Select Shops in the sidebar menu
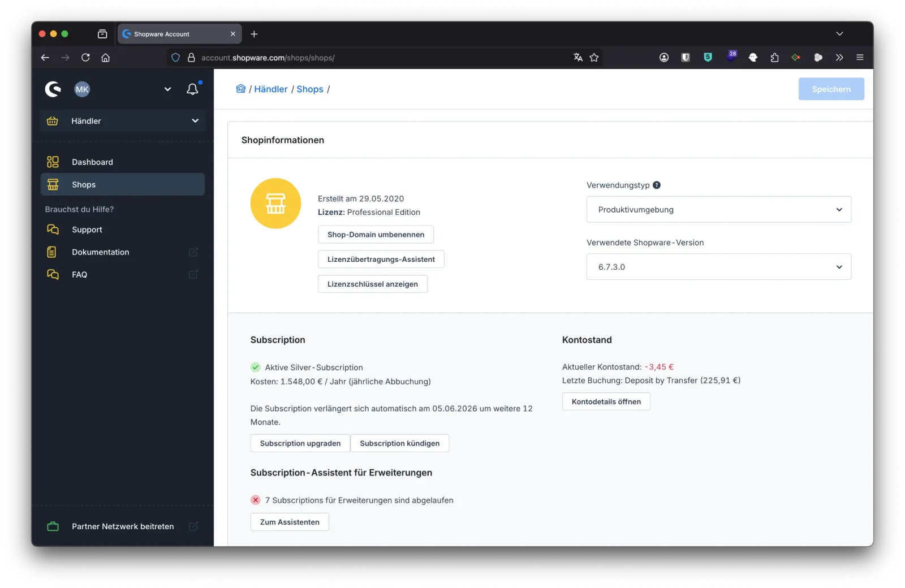The height and width of the screenshot is (588, 905). [84, 184]
